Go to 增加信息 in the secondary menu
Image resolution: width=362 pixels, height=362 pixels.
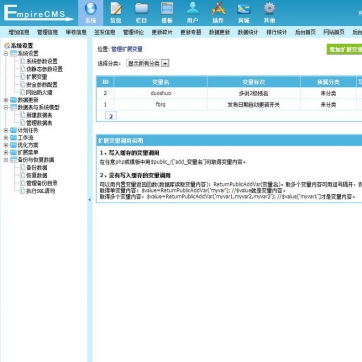(19, 32)
